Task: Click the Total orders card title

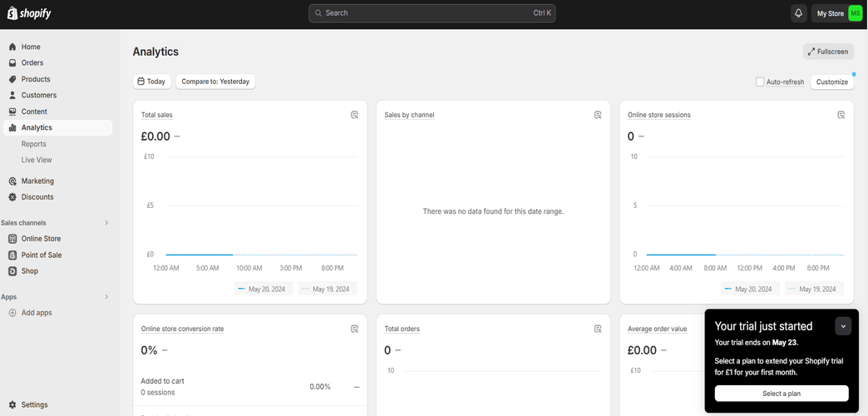Action: [402, 329]
